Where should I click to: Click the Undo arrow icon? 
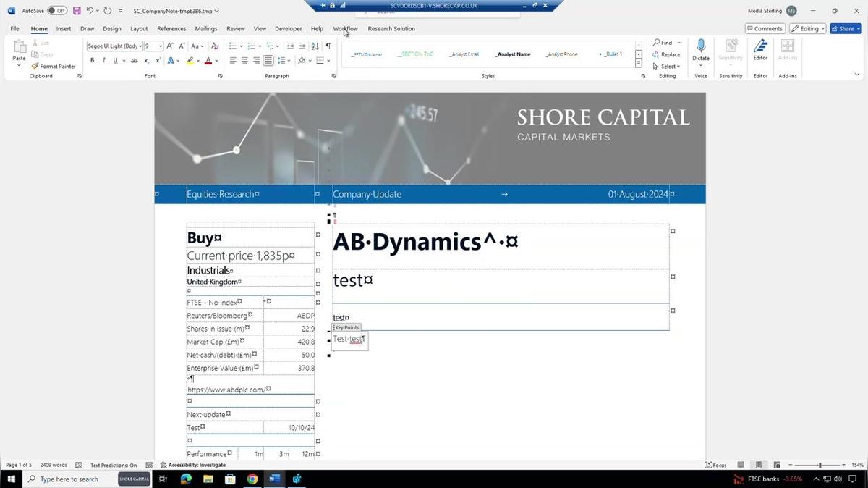click(x=90, y=11)
